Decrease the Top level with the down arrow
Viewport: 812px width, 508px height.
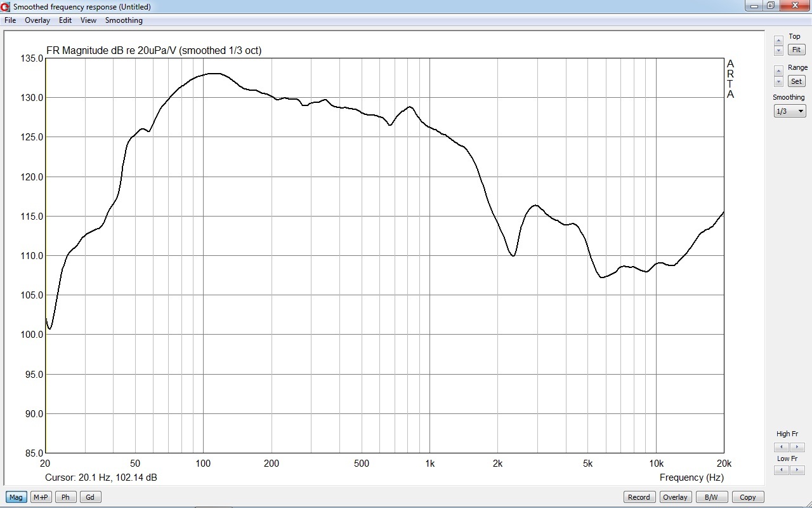(x=779, y=50)
